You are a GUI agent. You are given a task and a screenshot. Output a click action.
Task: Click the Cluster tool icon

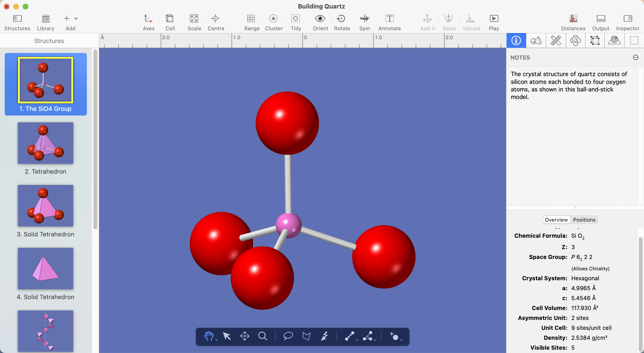(x=274, y=19)
